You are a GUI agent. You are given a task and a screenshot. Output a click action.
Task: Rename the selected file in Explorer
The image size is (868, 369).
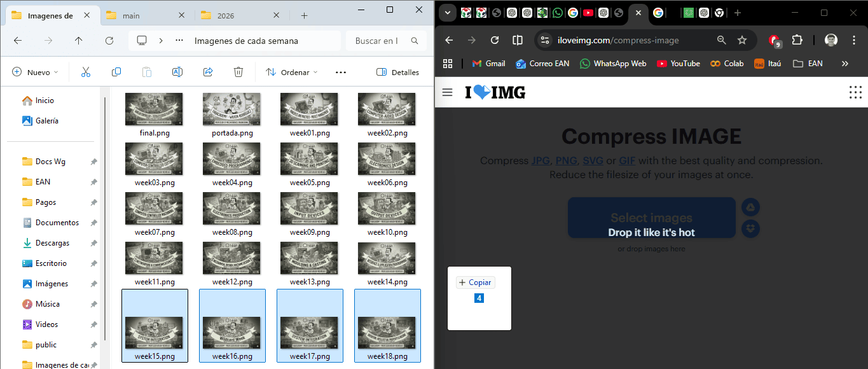pyautogui.click(x=177, y=72)
